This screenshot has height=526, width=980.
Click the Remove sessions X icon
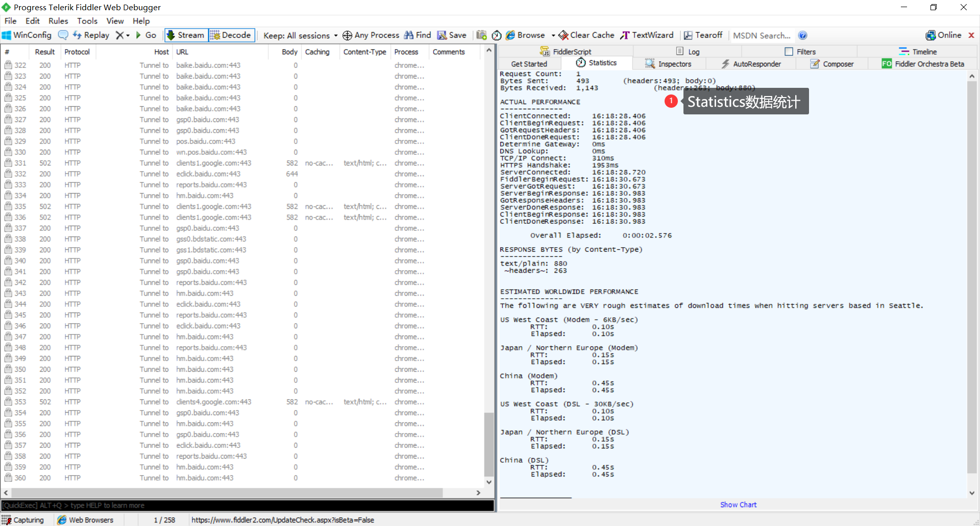click(x=119, y=35)
